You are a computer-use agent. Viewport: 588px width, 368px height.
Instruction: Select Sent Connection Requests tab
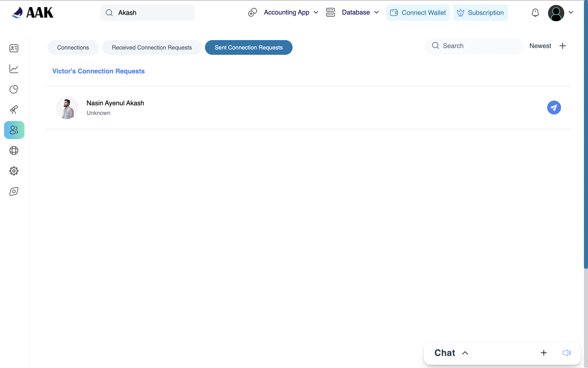(248, 47)
